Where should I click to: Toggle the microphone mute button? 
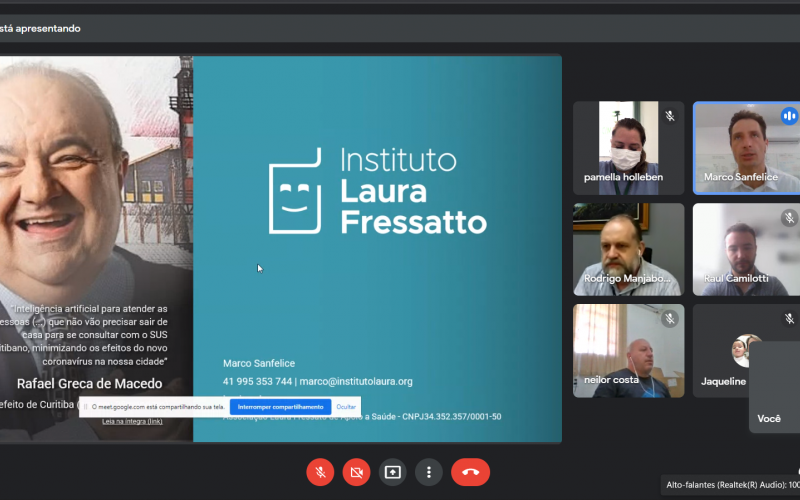[x=320, y=472]
